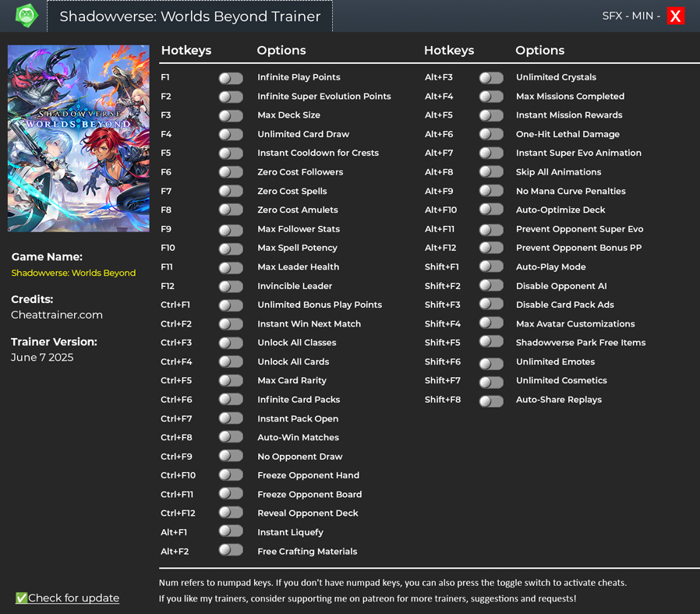
Task: Switch on Prevent Opponent Bonus PP
Action: click(491, 249)
